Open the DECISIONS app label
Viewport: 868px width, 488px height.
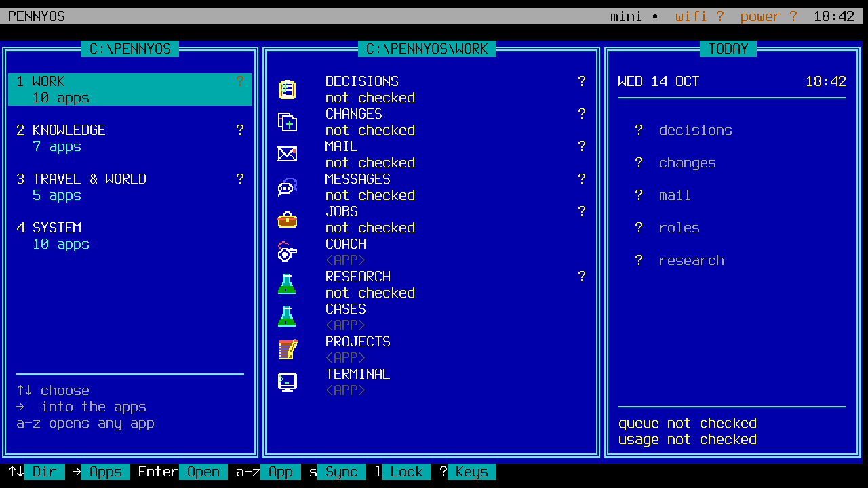(x=362, y=81)
